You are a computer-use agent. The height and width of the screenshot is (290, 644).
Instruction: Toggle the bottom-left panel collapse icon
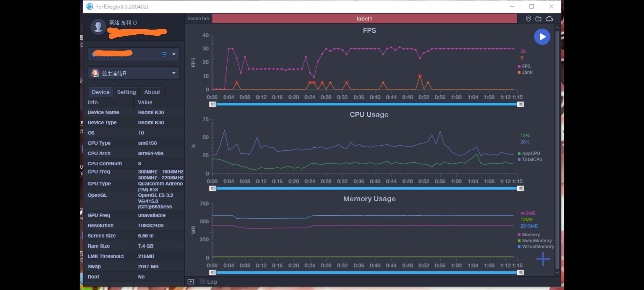coord(191,281)
